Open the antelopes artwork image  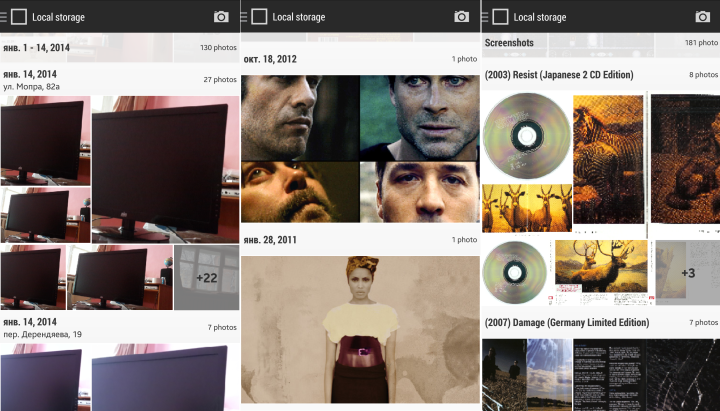527,208
